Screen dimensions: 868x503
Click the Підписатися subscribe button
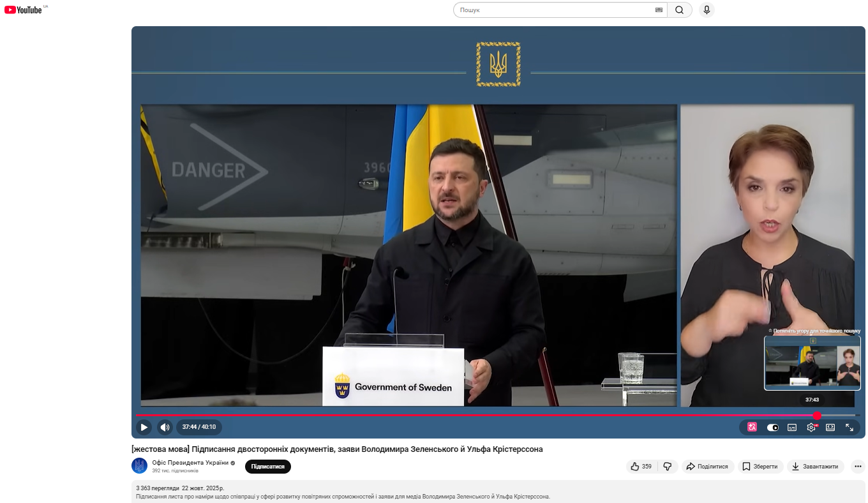coord(268,467)
